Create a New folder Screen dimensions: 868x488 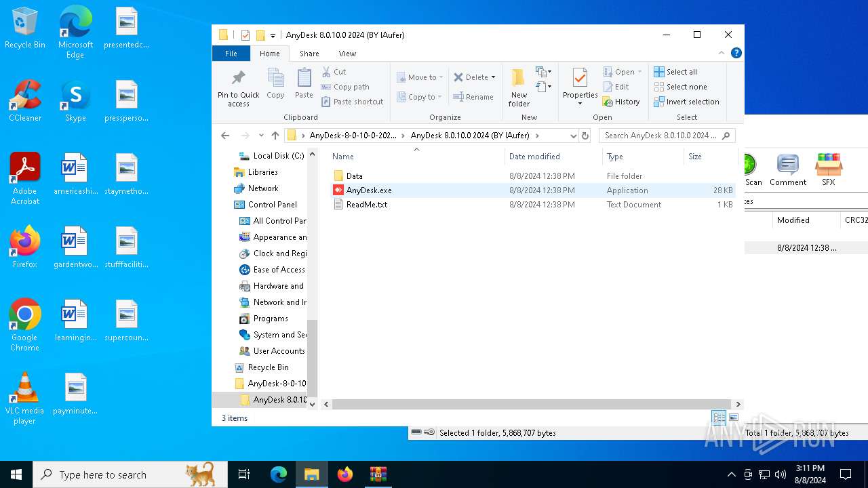tap(519, 87)
